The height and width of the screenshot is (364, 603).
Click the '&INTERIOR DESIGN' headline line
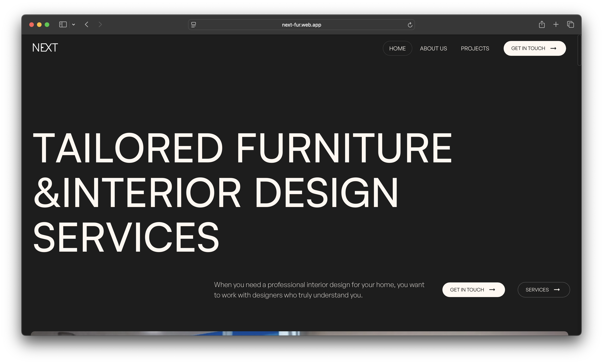pos(216,193)
